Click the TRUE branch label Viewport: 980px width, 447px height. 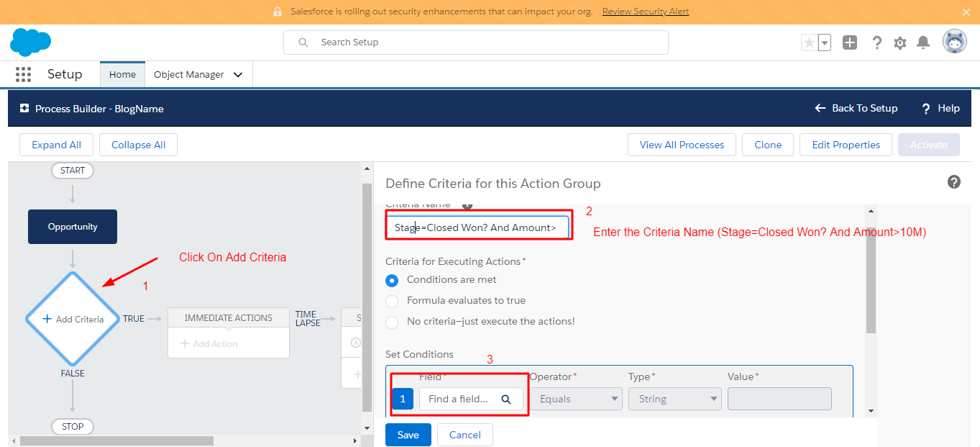click(134, 318)
